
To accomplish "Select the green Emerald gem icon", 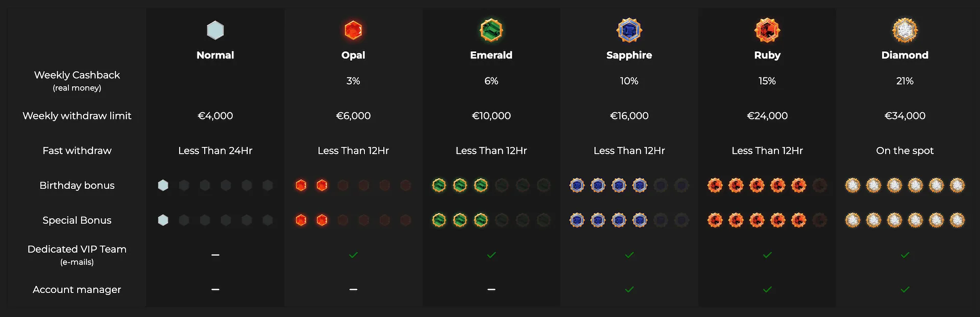I will 491,31.
